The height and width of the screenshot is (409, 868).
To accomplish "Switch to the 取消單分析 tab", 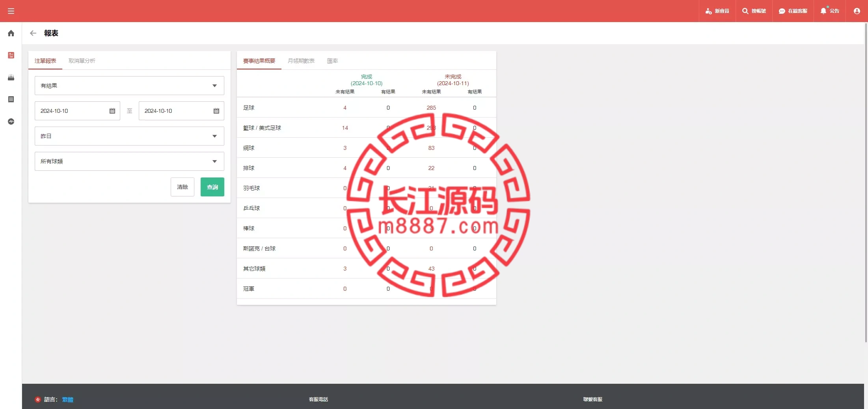I will coord(82,61).
